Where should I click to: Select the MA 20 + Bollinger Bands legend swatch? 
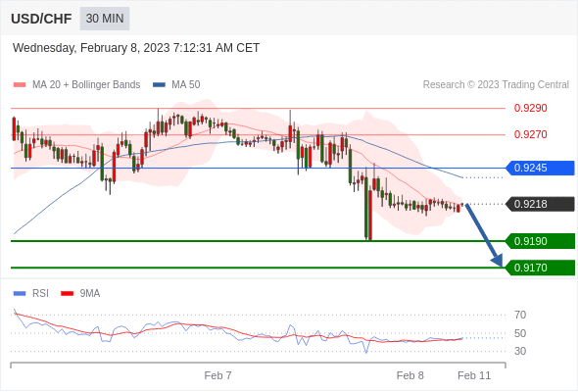[20, 85]
